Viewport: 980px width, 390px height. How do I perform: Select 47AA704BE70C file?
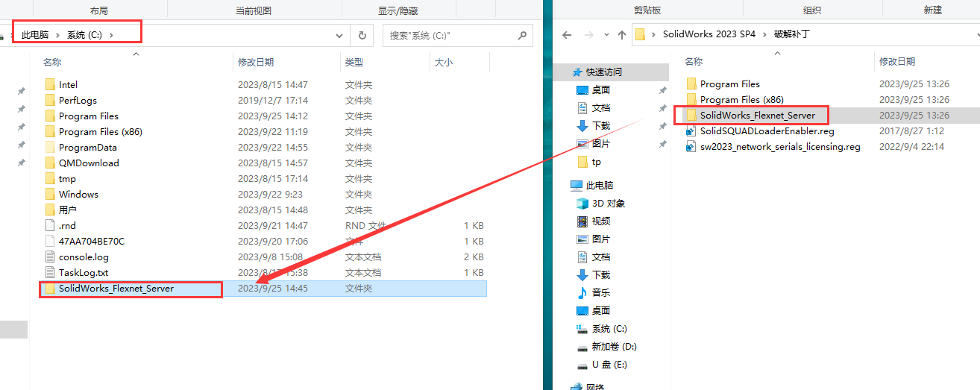click(92, 241)
